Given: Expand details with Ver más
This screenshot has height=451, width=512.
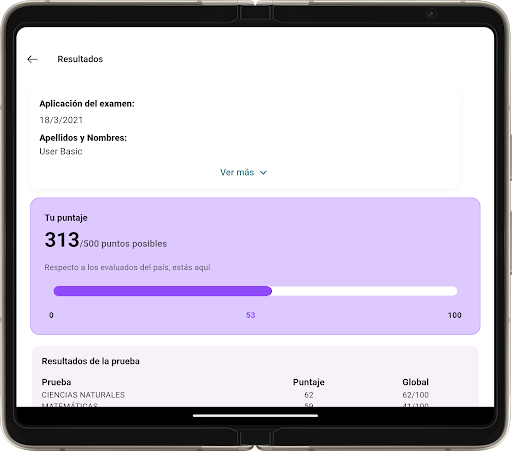Looking at the screenshot, I should pos(243,172).
